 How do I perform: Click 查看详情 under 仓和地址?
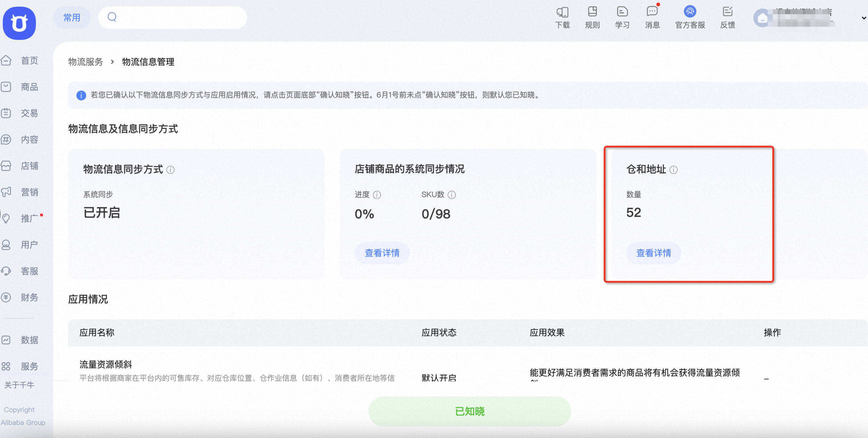[653, 253]
